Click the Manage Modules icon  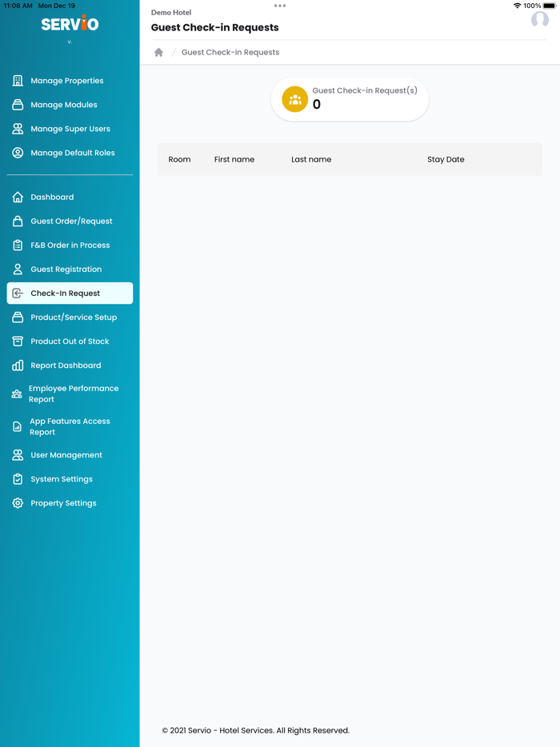pyautogui.click(x=18, y=105)
